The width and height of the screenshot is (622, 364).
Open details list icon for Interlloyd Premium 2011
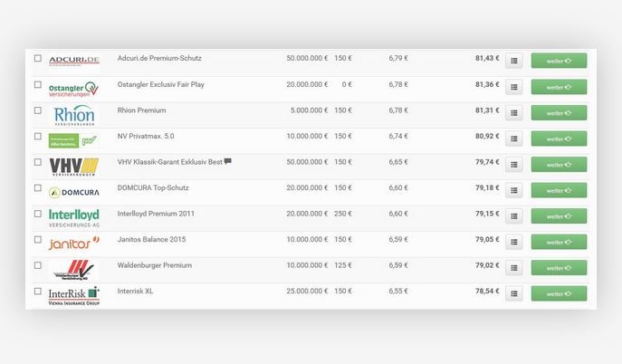click(x=513, y=216)
